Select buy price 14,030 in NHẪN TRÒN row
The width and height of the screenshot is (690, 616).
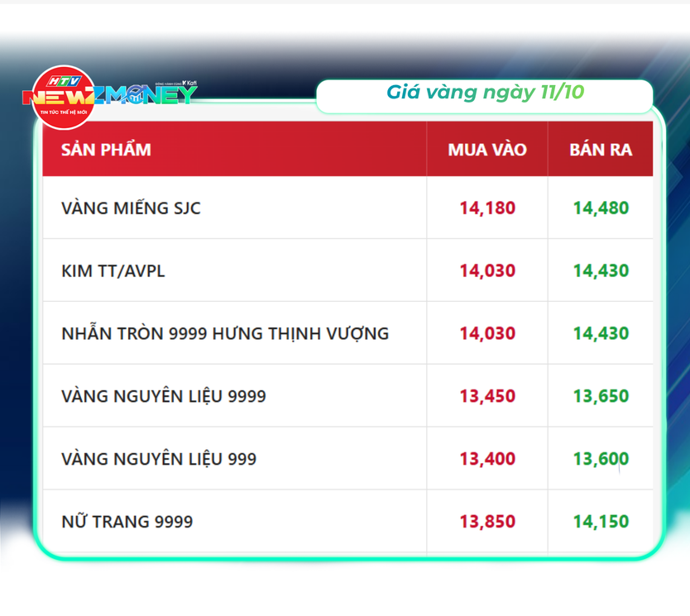pyautogui.click(x=487, y=333)
